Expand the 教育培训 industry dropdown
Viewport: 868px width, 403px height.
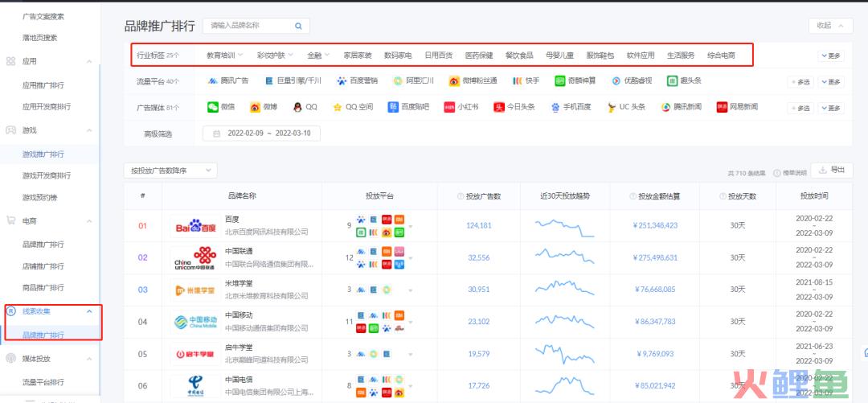[x=225, y=56]
